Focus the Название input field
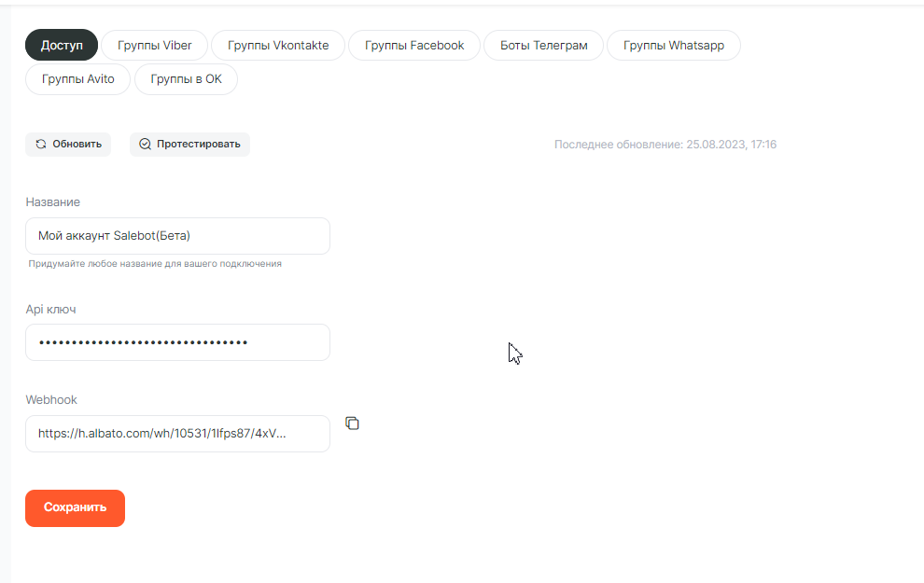Image resolution: width=924 pixels, height=583 pixels. pyautogui.click(x=177, y=236)
